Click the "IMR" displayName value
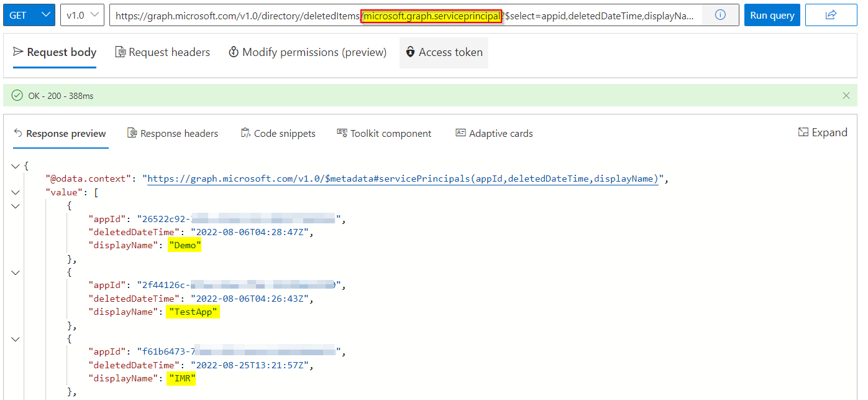The height and width of the screenshot is (400, 868). [x=182, y=378]
